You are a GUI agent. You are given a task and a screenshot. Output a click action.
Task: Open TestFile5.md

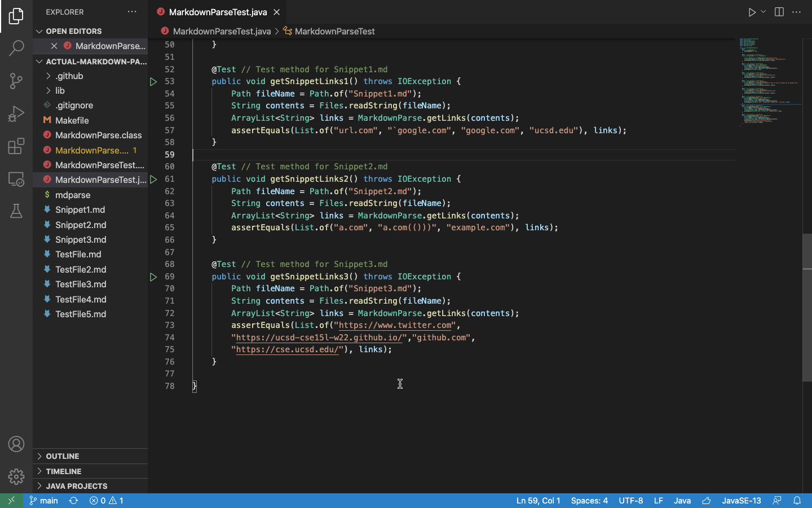90,314
